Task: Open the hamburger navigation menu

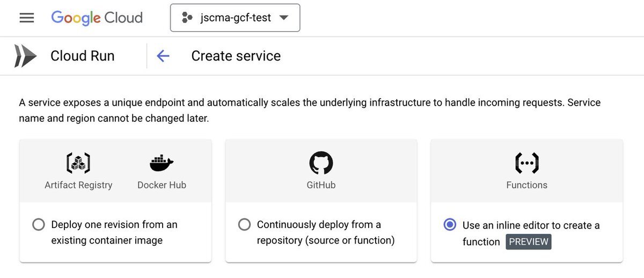Action: click(27, 18)
